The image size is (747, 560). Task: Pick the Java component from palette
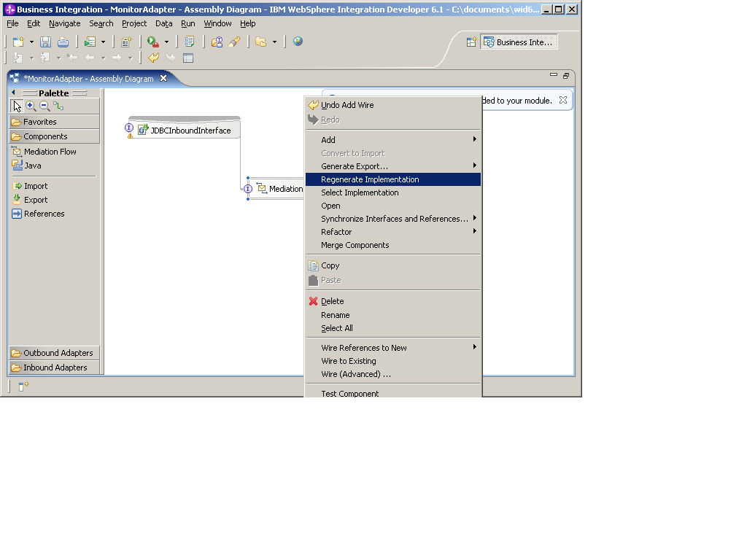click(27, 166)
